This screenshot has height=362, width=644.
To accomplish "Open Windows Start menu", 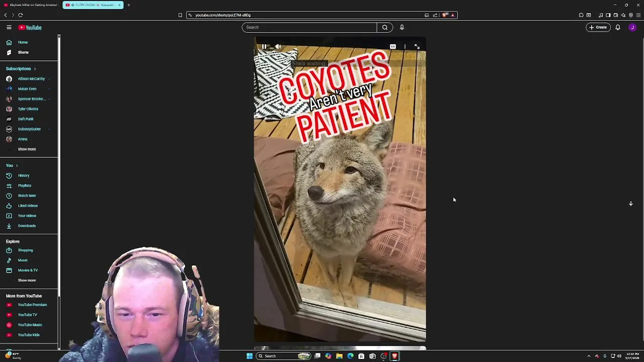I will coord(249,356).
